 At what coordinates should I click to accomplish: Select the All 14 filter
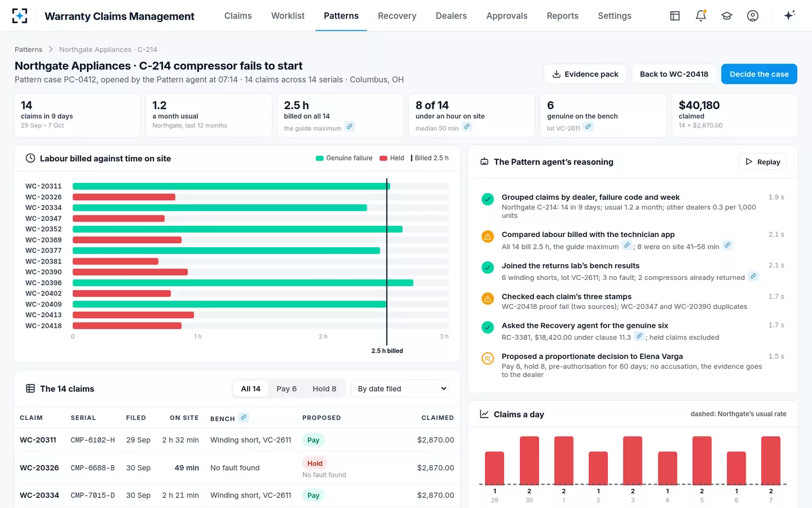click(251, 389)
